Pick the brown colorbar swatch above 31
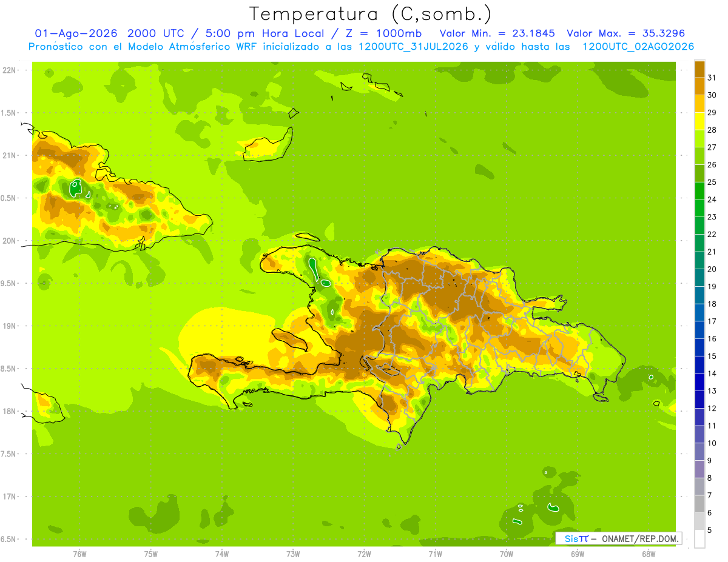This screenshot has width=728, height=562. click(x=699, y=69)
